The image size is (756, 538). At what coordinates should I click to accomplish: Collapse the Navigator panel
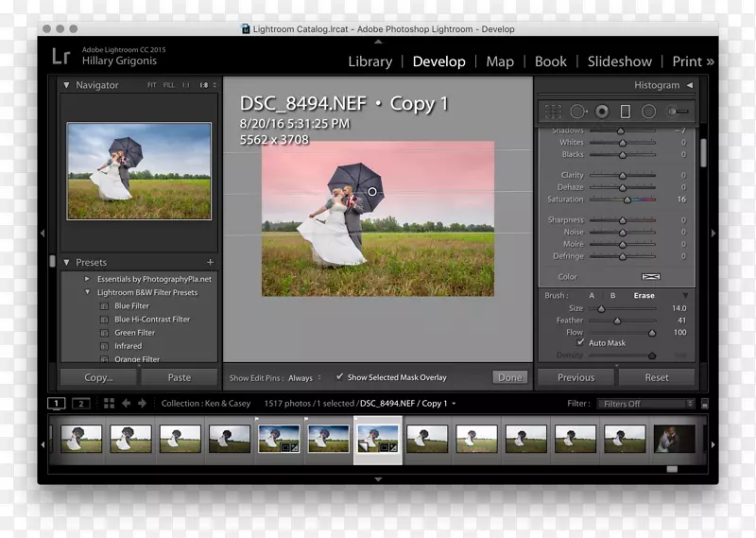click(66, 85)
